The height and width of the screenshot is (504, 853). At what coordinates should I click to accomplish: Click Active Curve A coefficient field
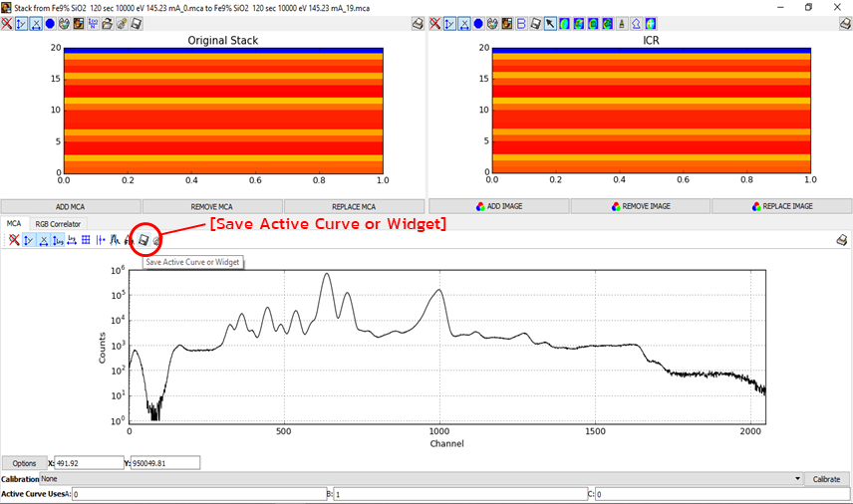(199, 494)
